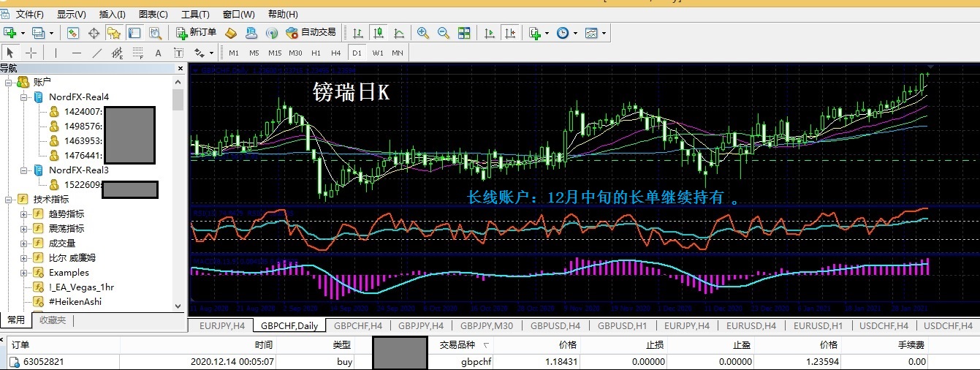Select the text A tool
The width and height of the screenshot is (980, 370).
click(x=158, y=53)
